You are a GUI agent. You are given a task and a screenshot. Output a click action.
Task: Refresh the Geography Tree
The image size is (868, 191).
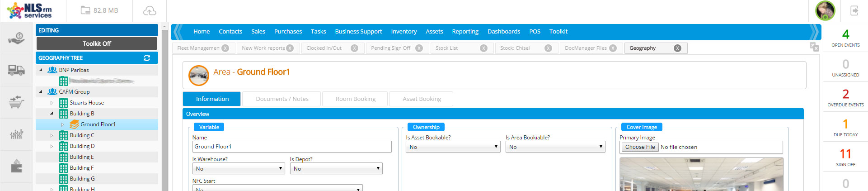[147, 58]
